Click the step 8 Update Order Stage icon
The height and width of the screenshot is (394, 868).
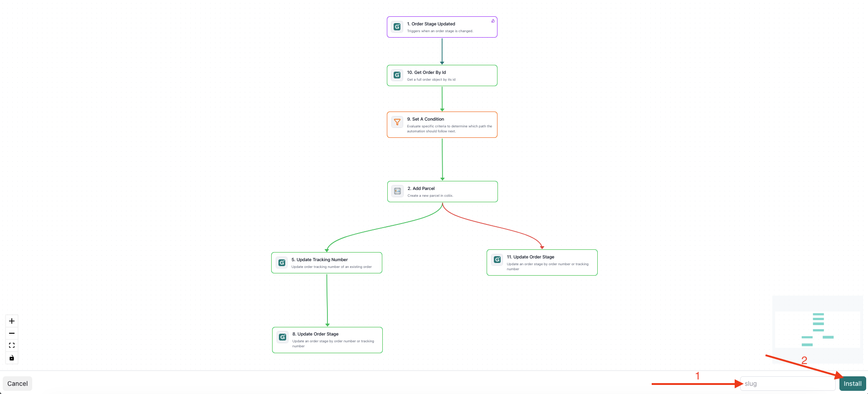pos(283,337)
